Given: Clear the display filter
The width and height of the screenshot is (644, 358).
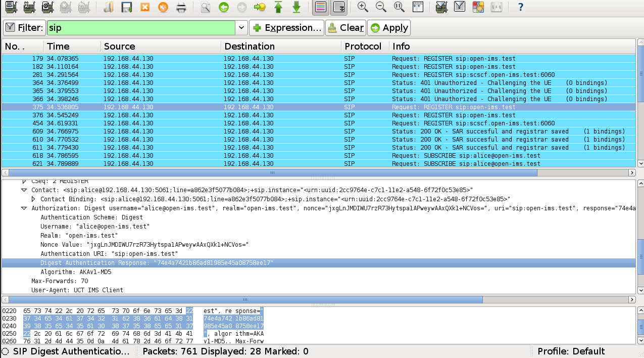Looking at the screenshot, I should click(345, 28).
